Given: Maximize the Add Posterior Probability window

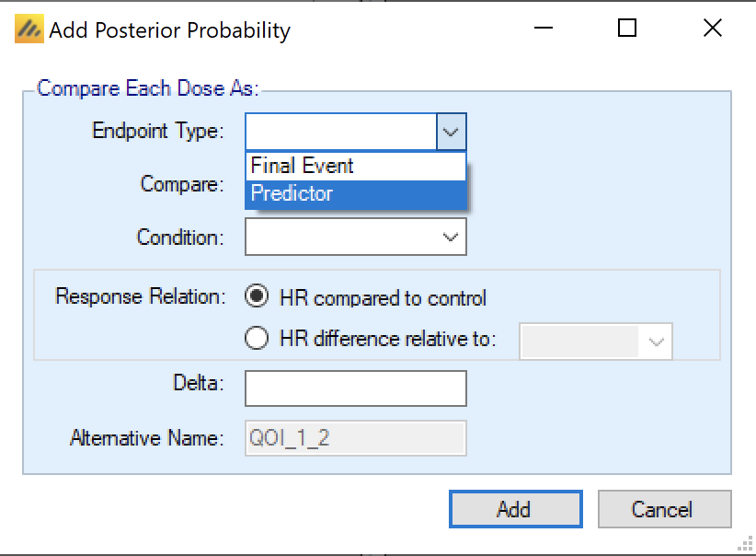Looking at the screenshot, I should 627,29.
